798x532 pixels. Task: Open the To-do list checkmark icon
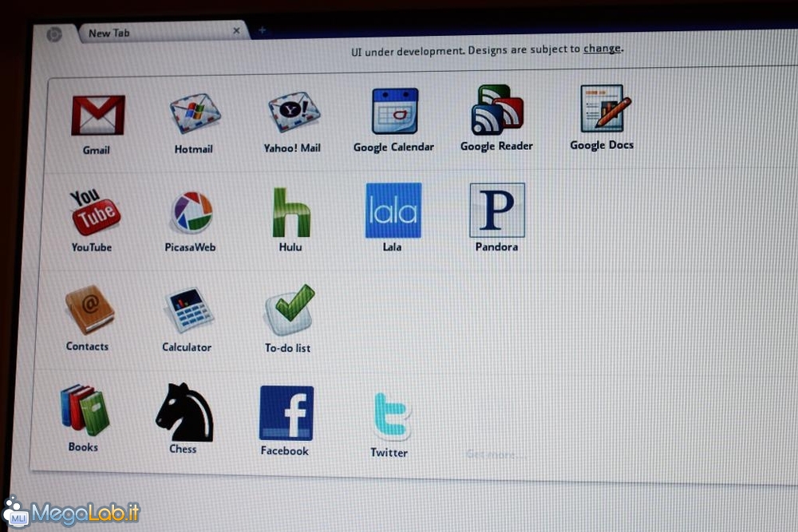[290, 309]
